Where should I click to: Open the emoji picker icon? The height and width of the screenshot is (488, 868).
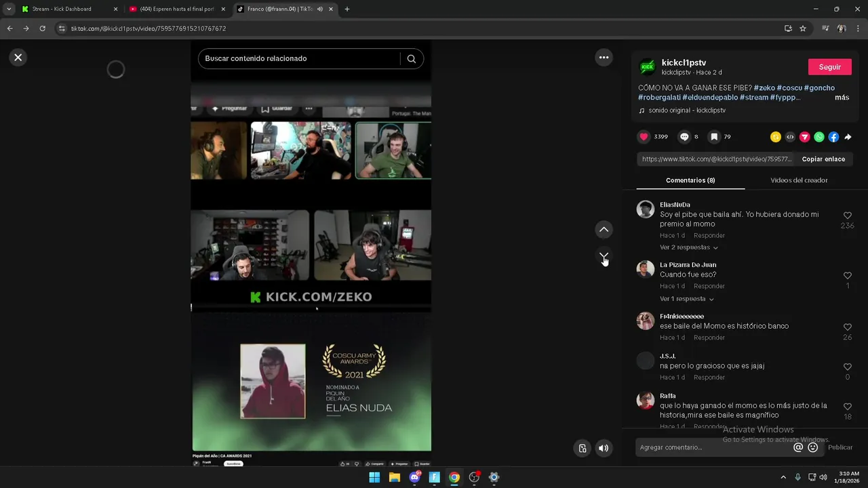pyautogui.click(x=812, y=447)
